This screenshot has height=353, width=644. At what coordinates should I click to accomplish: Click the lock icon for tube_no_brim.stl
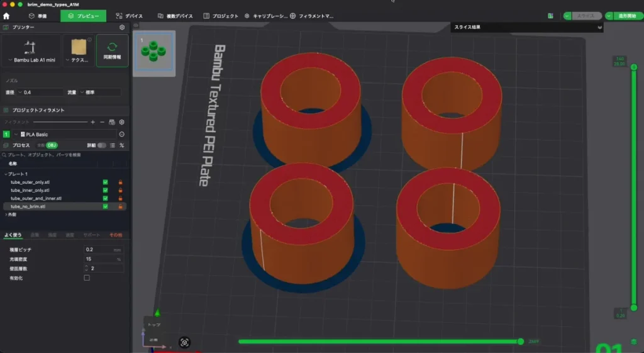click(x=120, y=206)
